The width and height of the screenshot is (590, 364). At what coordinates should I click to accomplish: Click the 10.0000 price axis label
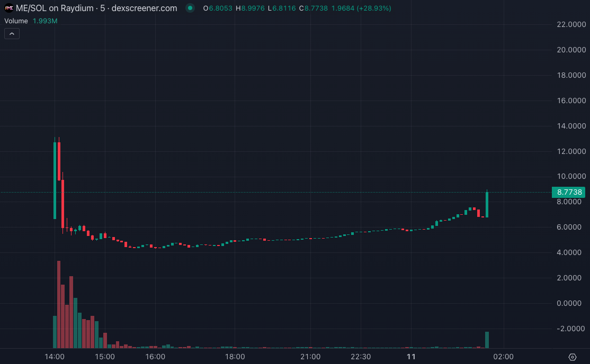(x=571, y=176)
